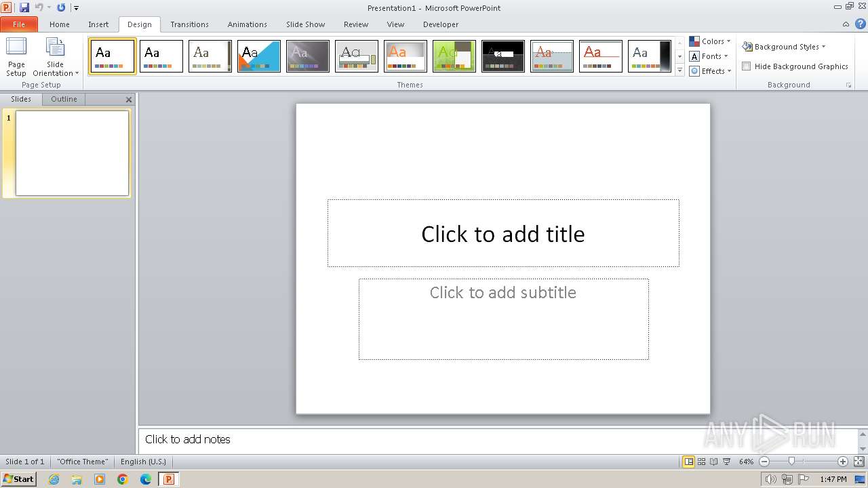Open the File tab
This screenshot has width=868, height=488.
tap(19, 24)
